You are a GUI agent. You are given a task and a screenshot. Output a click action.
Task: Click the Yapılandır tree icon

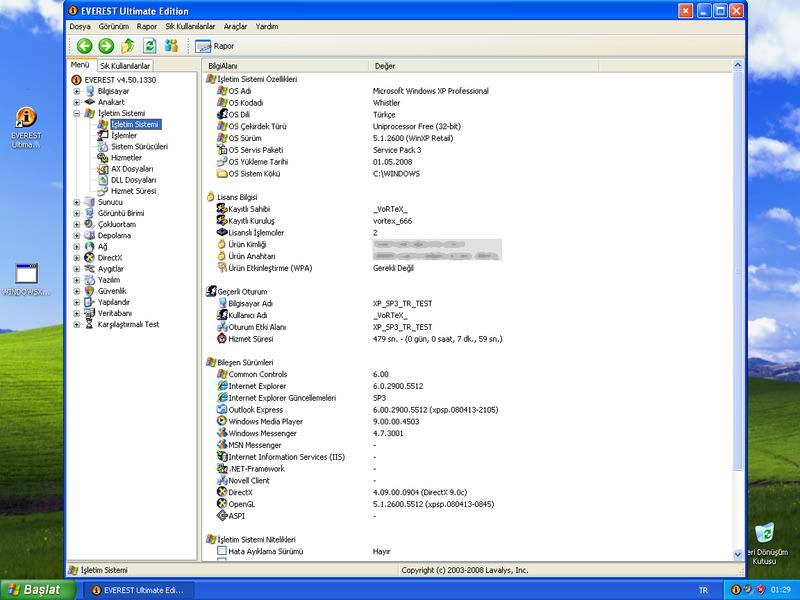(x=89, y=302)
